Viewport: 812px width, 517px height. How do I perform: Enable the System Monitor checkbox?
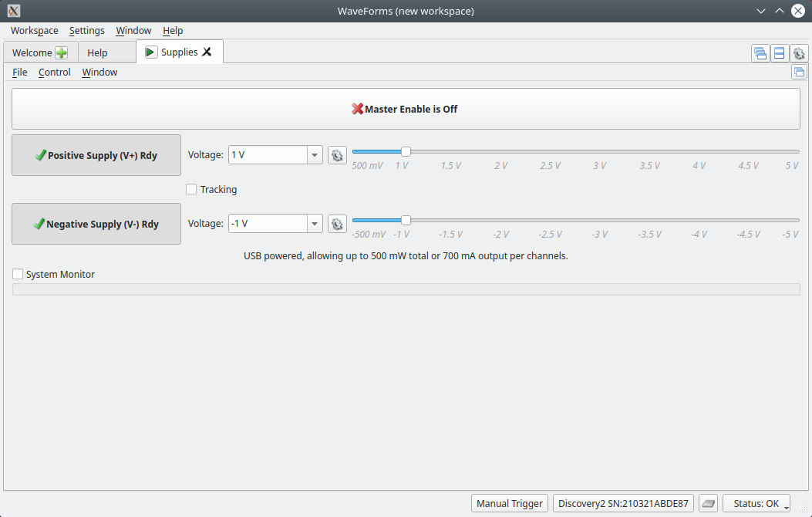click(19, 275)
